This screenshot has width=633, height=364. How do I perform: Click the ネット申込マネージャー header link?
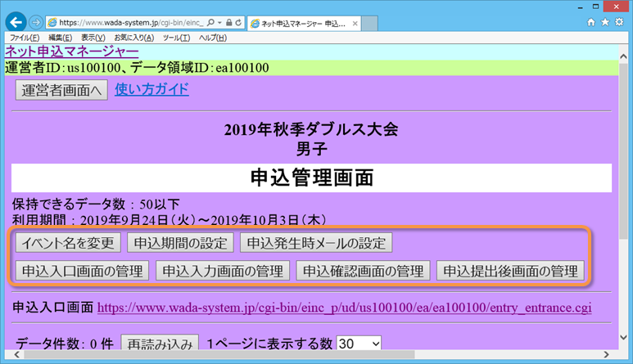coord(72,52)
